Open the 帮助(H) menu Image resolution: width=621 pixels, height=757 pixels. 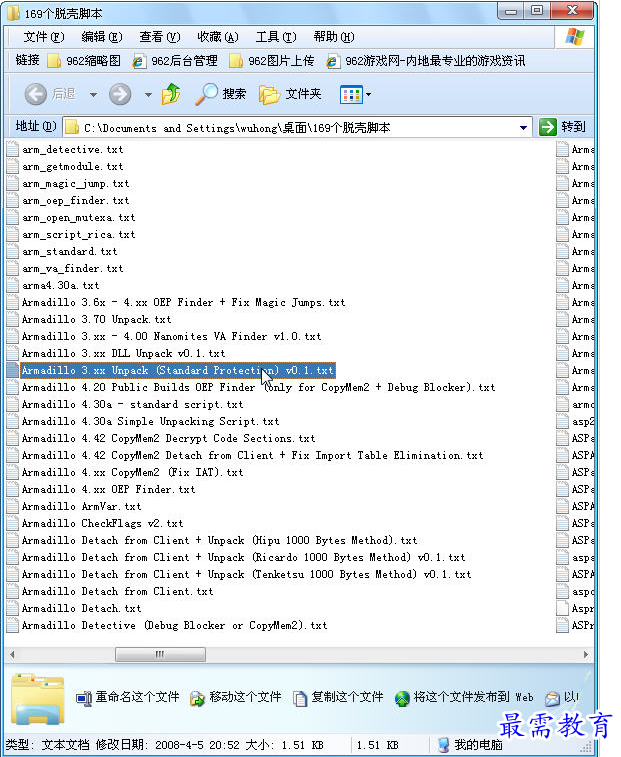pos(334,37)
